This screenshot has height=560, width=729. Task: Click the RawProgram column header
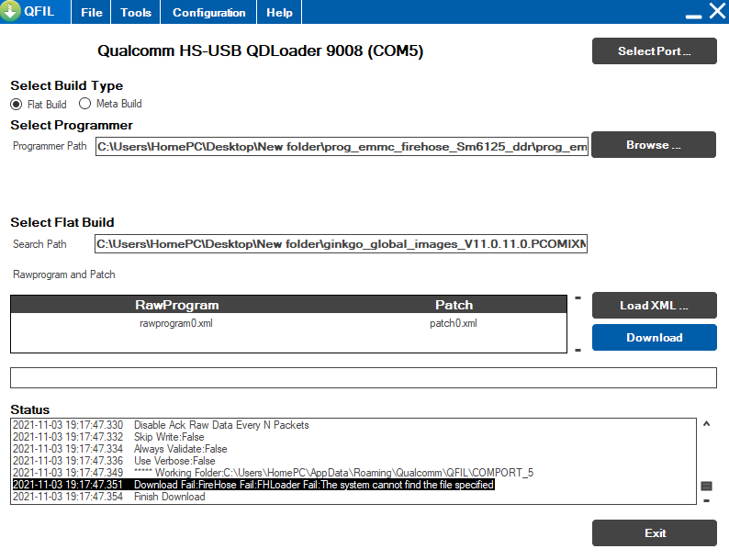[176, 305]
